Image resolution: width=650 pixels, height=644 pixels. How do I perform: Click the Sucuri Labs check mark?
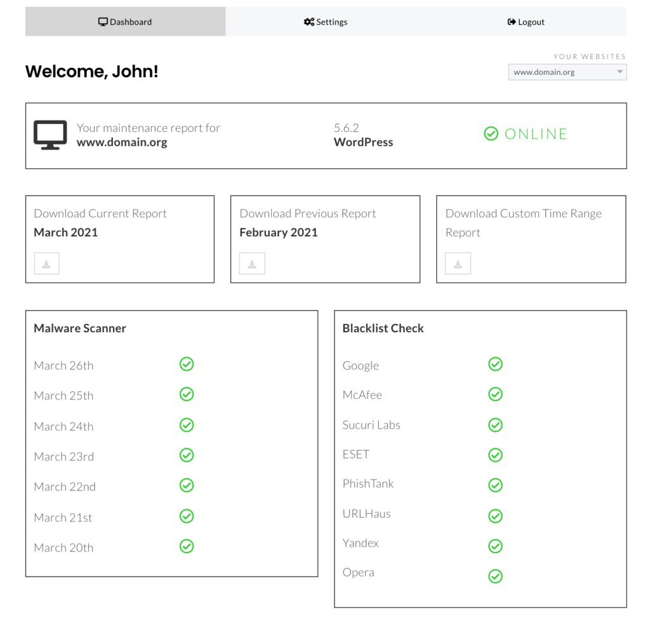[x=495, y=425]
